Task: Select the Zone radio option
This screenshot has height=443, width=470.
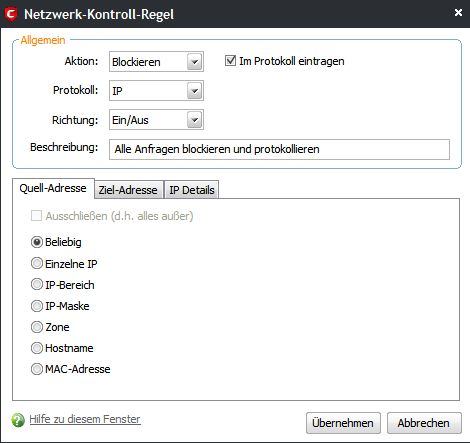Action: [37, 327]
